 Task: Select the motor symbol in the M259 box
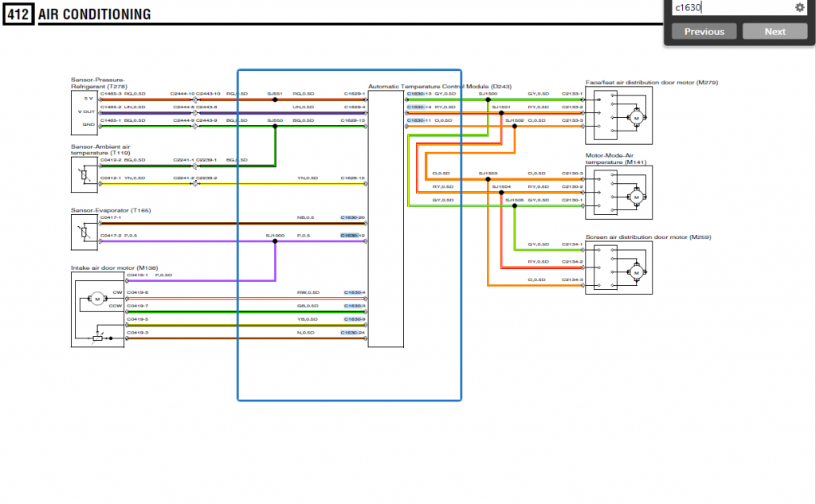[x=636, y=272]
